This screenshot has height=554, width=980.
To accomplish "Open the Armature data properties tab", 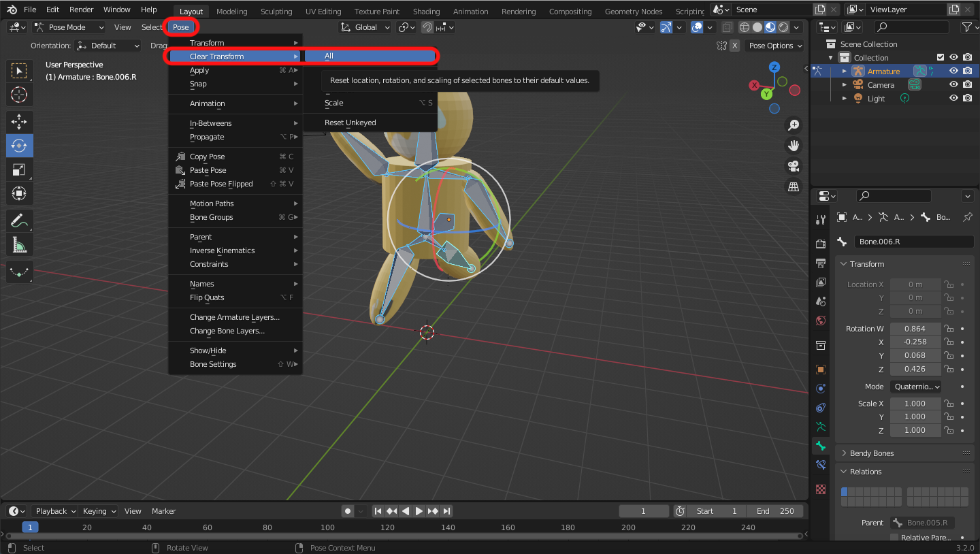I will point(821,427).
